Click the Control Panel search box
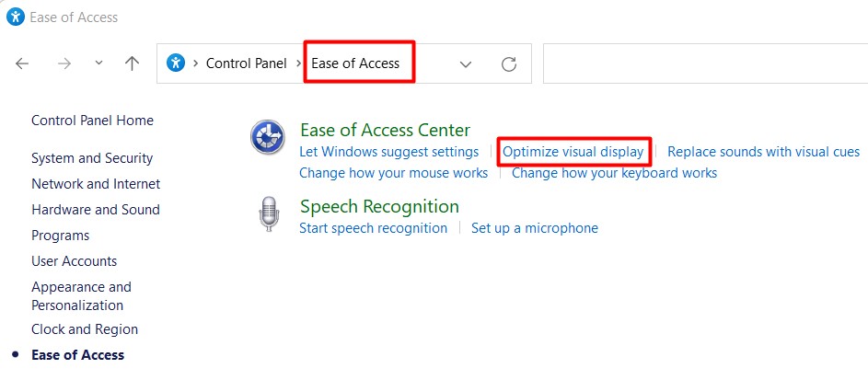This screenshot has height=380, width=868. 704,63
